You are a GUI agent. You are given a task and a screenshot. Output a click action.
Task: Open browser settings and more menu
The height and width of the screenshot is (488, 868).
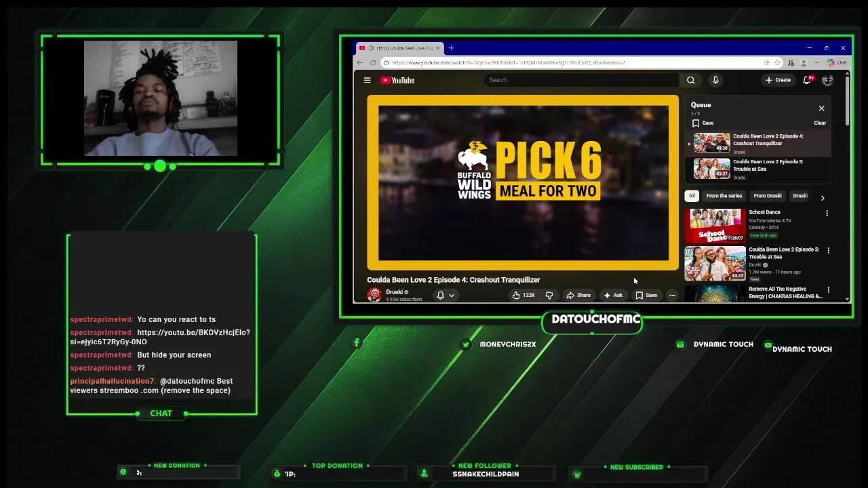(816, 62)
